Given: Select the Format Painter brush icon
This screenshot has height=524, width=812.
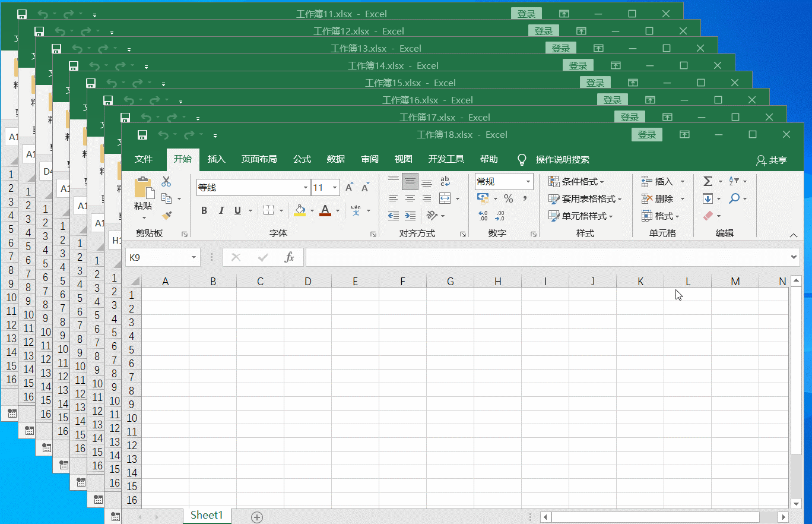Looking at the screenshot, I should 167,215.
